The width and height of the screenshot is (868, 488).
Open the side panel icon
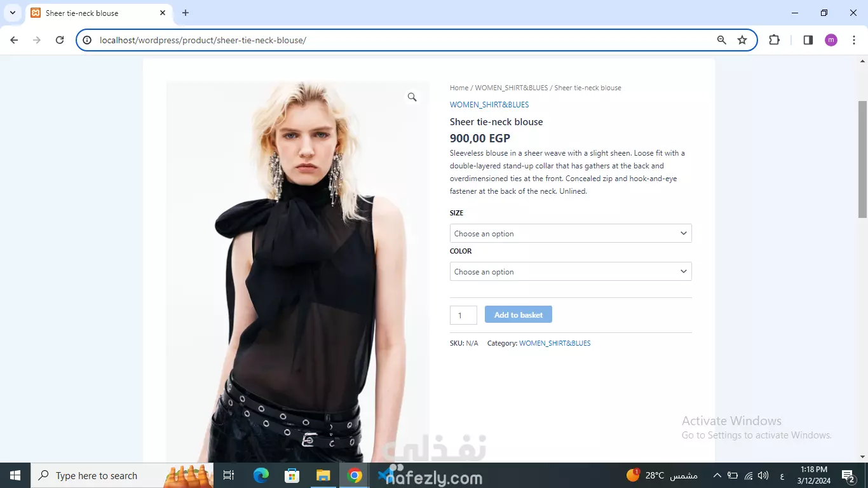[x=808, y=40]
